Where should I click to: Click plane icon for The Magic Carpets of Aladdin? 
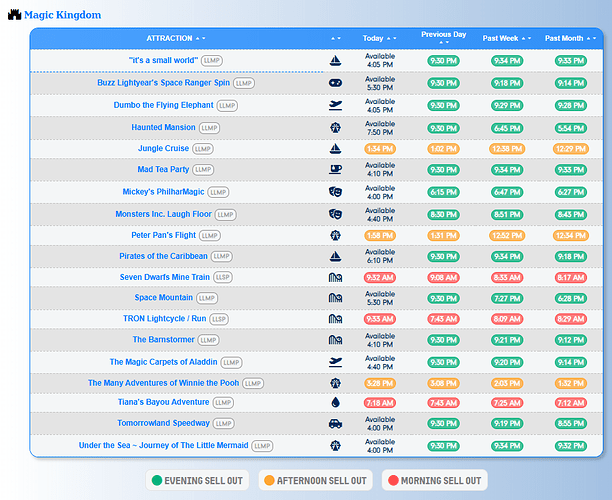pyautogui.click(x=335, y=362)
